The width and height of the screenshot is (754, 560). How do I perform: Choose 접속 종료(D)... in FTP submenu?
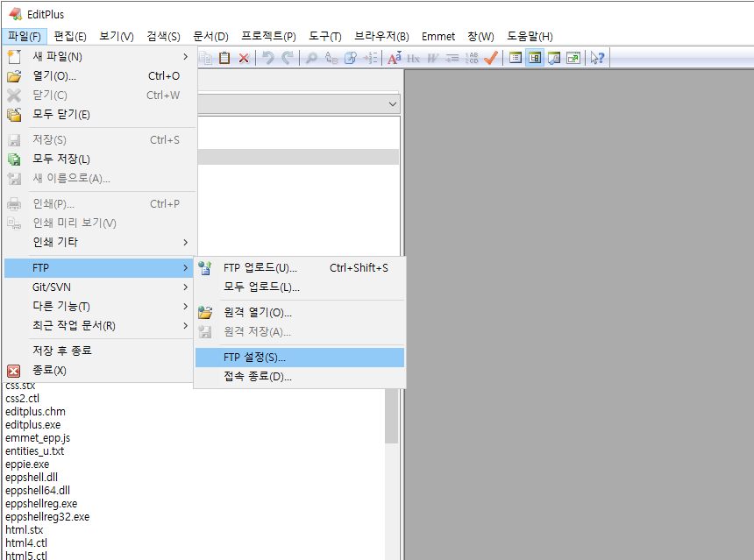point(300,377)
